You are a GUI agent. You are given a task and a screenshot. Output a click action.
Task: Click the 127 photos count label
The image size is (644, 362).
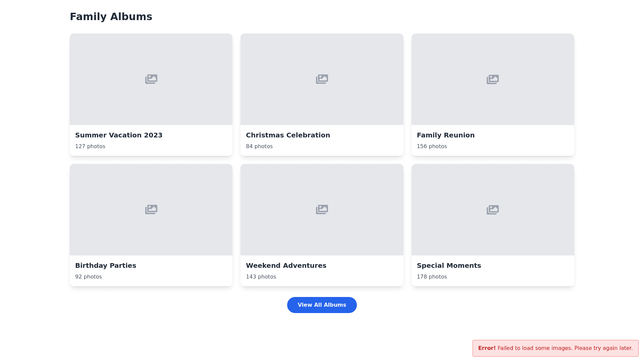pyautogui.click(x=90, y=146)
